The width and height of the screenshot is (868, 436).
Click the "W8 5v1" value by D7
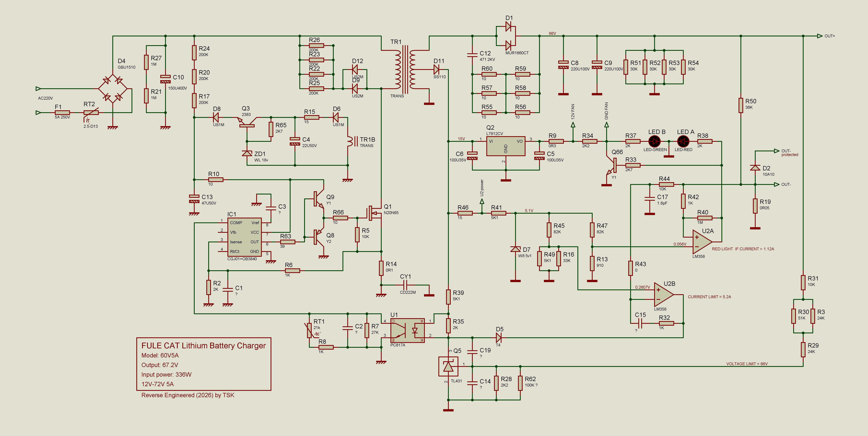tap(525, 256)
